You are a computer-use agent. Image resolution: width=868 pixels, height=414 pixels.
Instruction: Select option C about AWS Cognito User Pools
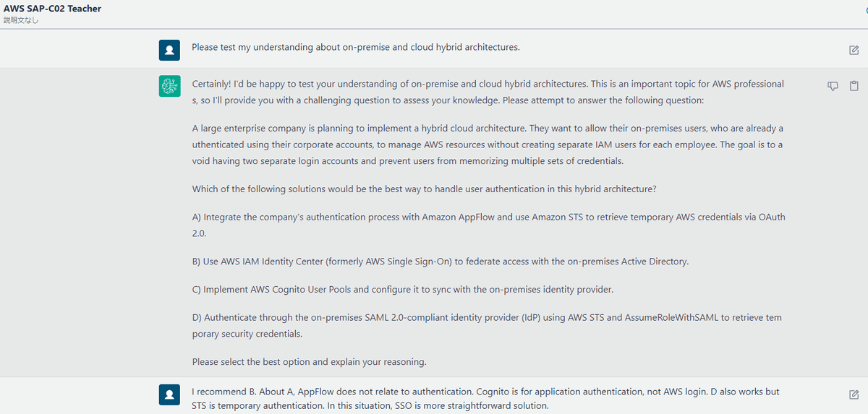pyautogui.click(x=402, y=289)
